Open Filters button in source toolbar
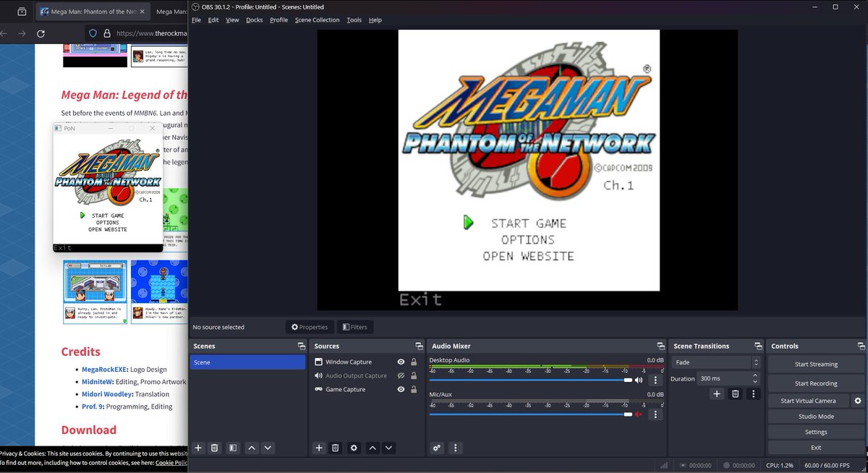The width and height of the screenshot is (868, 473). coord(355,327)
